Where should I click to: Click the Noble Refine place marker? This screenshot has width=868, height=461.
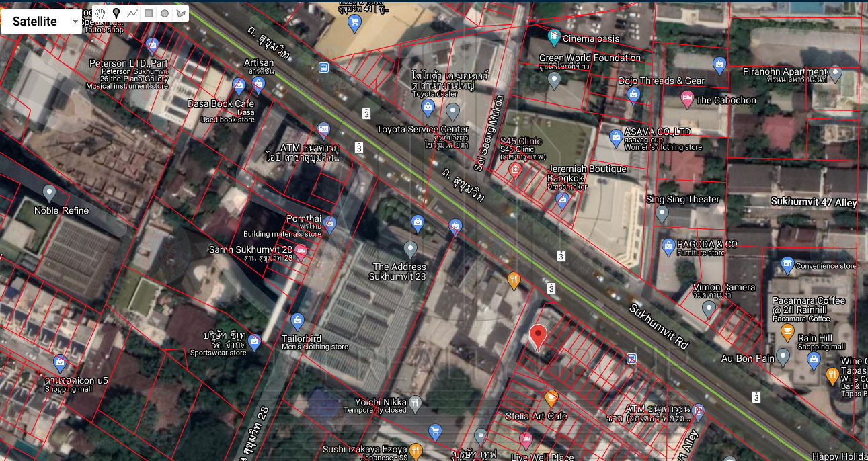click(49, 194)
